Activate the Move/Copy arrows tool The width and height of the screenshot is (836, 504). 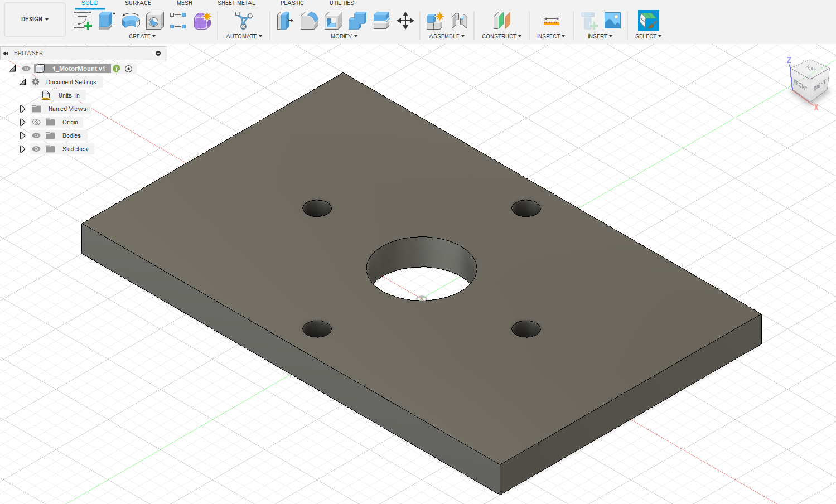[405, 21]
